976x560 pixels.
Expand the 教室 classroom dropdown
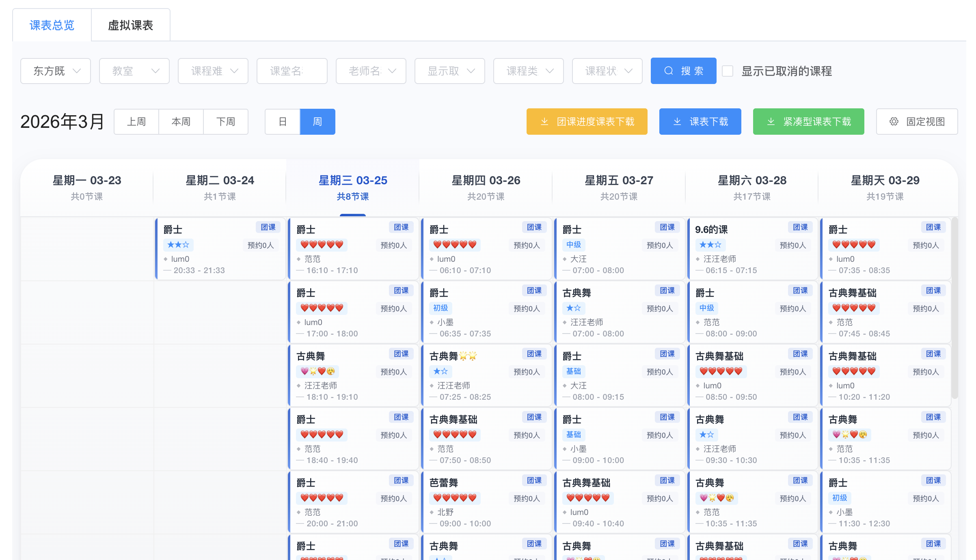coord(134,71)
